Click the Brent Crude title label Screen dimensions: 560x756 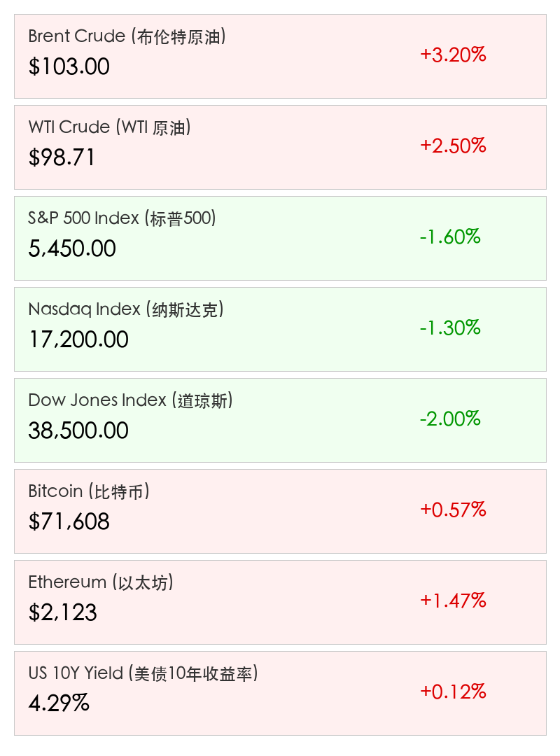[127, 36]
